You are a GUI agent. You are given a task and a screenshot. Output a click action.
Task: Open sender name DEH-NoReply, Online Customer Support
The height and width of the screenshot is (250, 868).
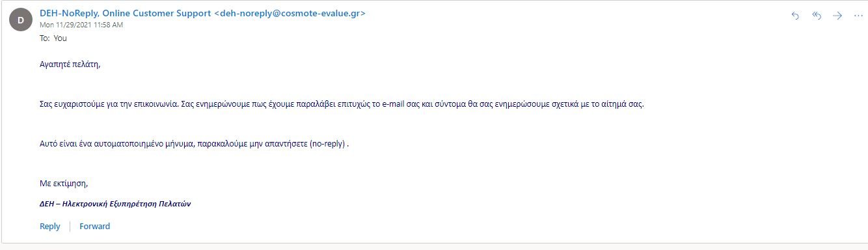[125, 13]
